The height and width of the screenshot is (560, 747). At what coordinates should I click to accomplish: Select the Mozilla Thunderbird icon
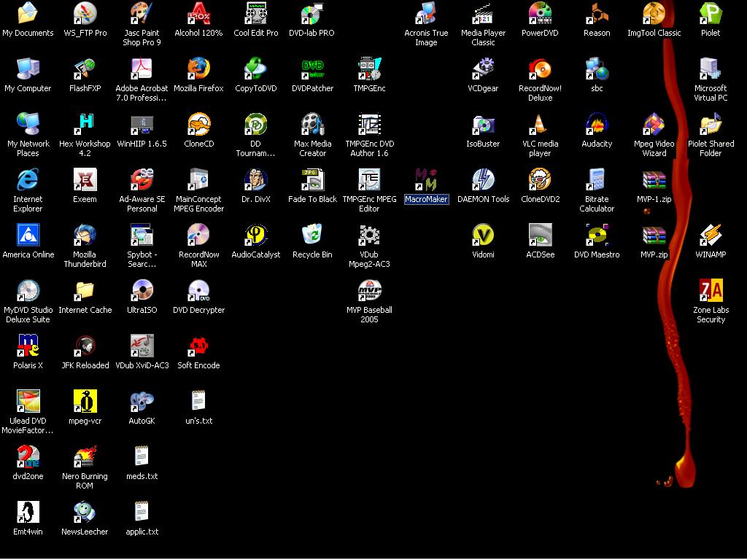(85, 235)
